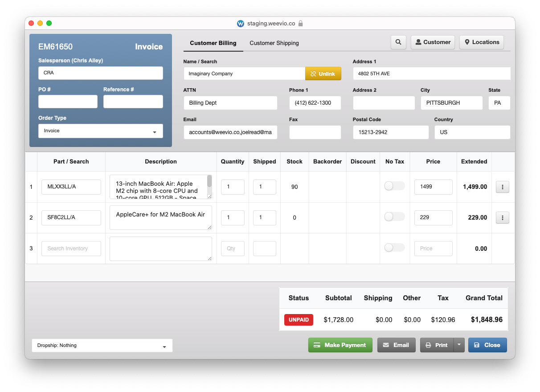
Task: Toggle No Tax for SF8C2LL/A row
Action: click(395, 217)
